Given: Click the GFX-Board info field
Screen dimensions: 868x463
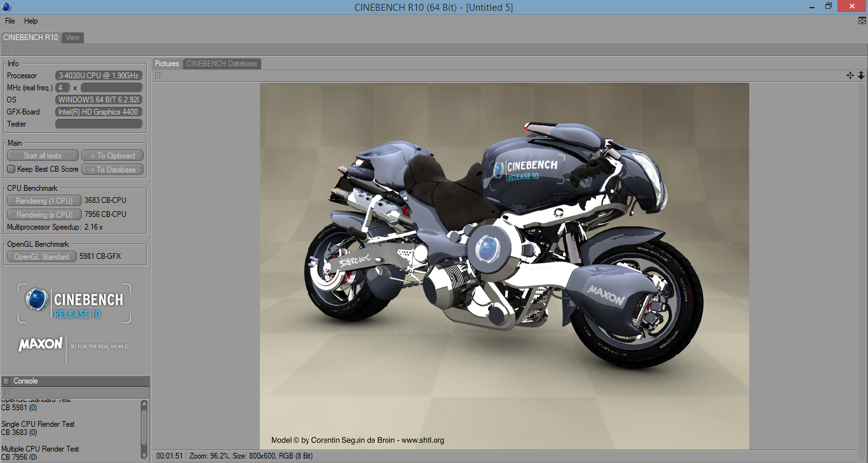Looking at the screenshot, I should click(x=98, y=112).
